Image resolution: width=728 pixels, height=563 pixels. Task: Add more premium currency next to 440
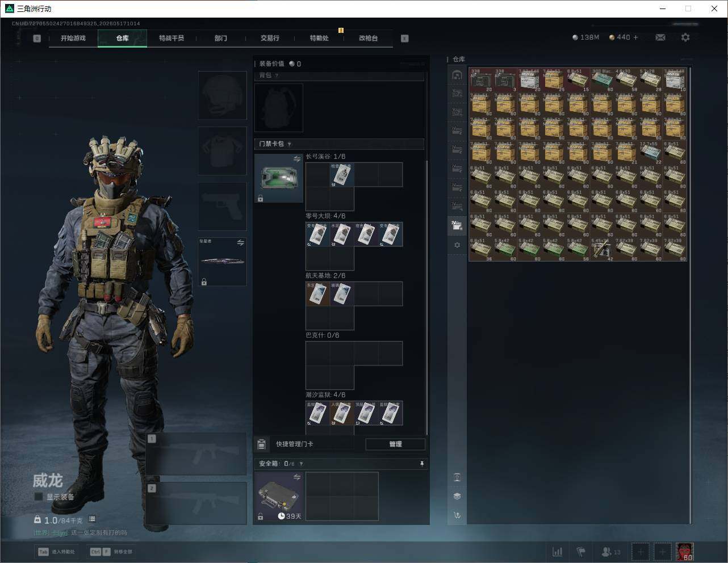(635, 37)
